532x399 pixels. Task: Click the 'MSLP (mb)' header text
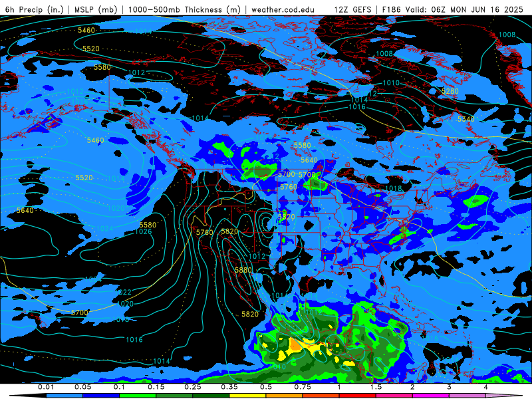(96, 9)
